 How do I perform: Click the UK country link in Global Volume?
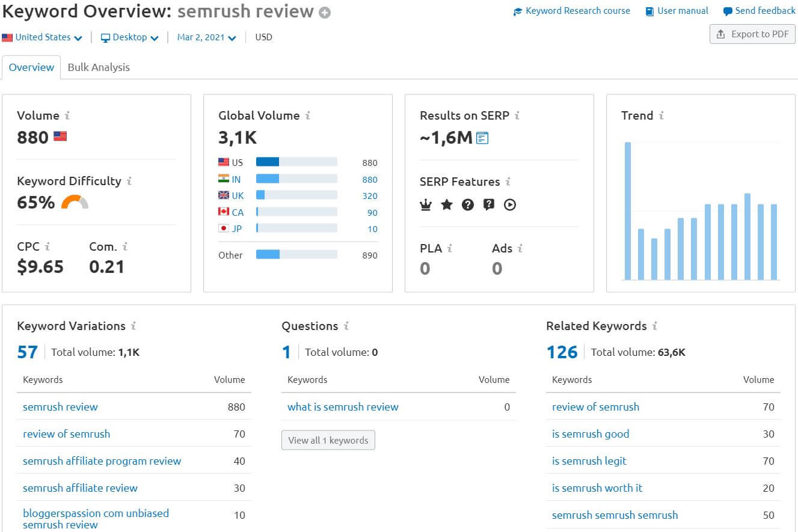(x=238, y=195)
